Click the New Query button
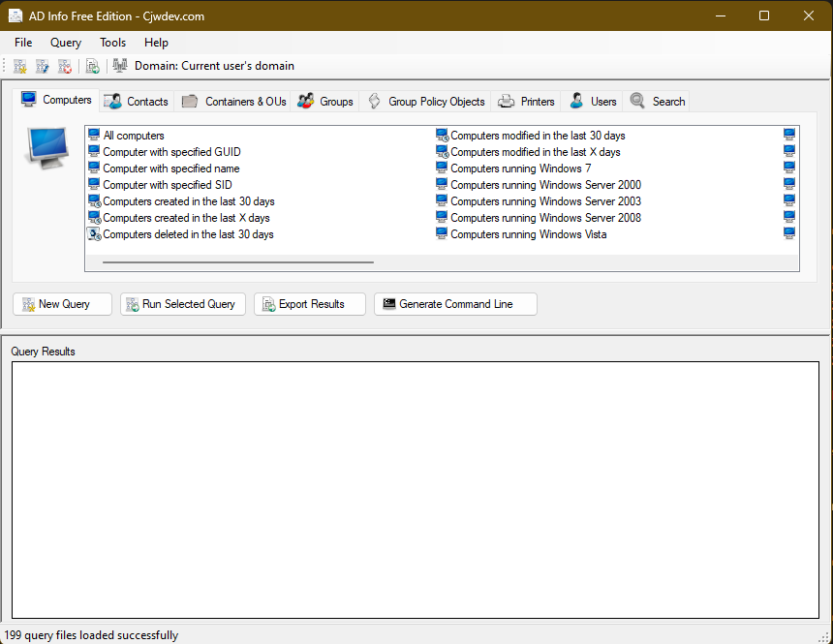Screen dimensions: 833x644 [62, 304]
